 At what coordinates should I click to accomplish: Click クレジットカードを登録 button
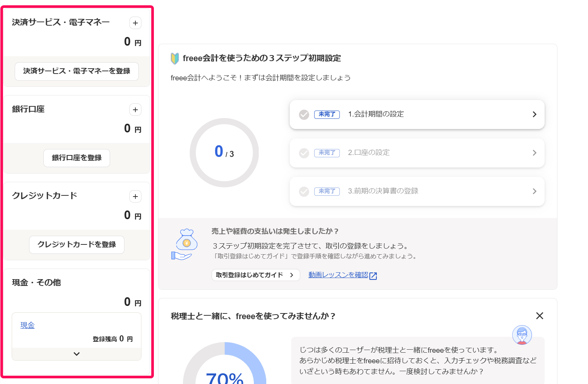tap(77, 245)
